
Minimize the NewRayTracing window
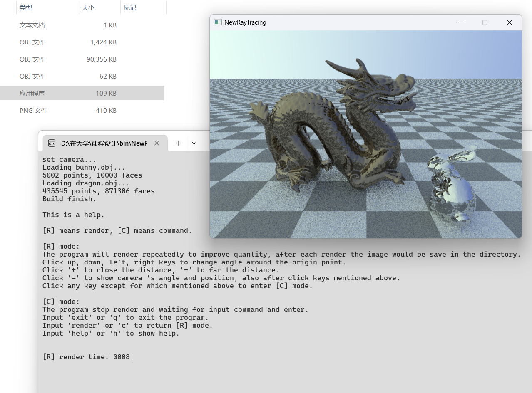[x=461, y=22]
